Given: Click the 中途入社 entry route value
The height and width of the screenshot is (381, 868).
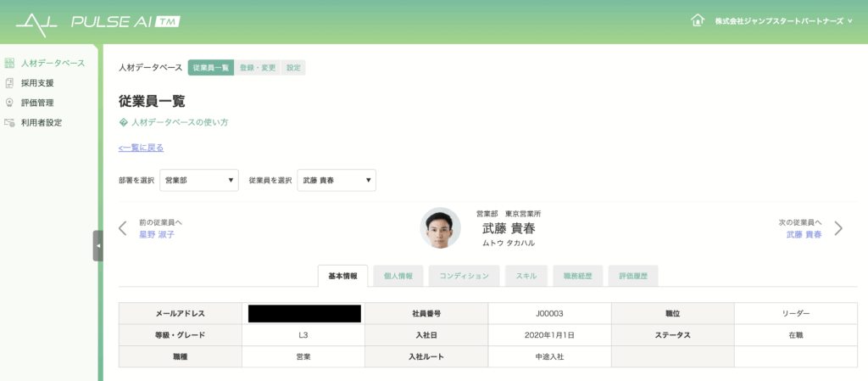Looking at the screenshot, I should [x=549, y=356].
